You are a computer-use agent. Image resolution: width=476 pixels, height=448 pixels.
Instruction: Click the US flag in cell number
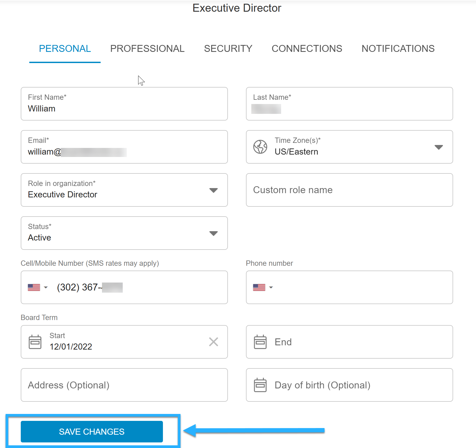tap(34, 287)
